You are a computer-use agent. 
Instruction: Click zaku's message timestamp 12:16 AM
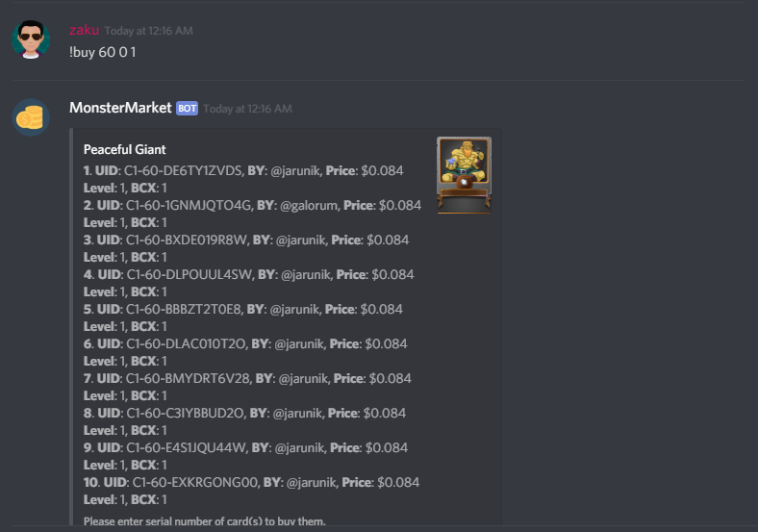tap(148, 31)
